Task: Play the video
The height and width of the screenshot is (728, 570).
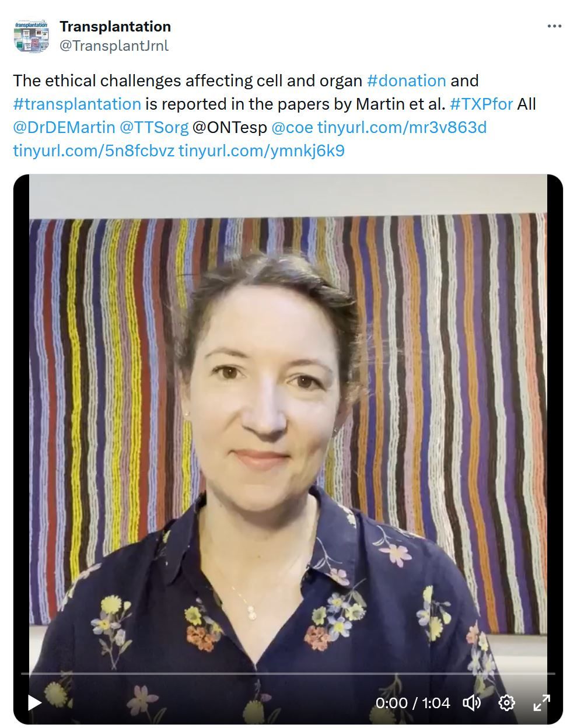Action: pos(34,702)
